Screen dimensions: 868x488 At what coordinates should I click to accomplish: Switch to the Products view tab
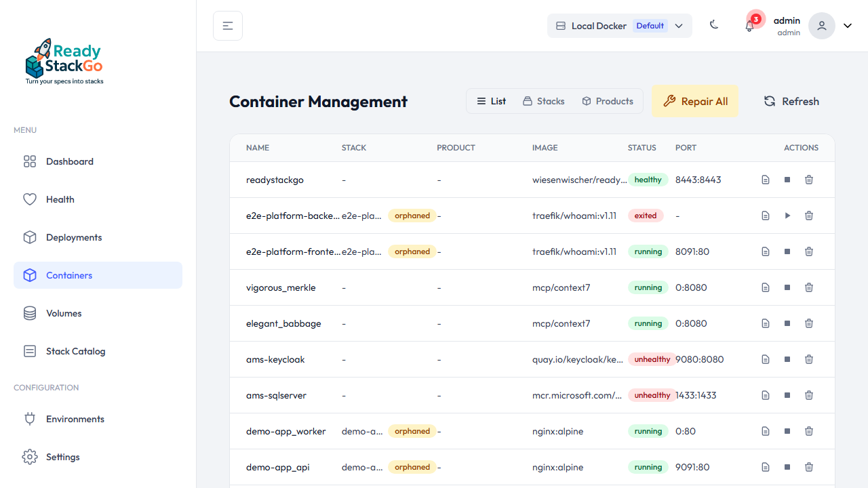point(607,100)
